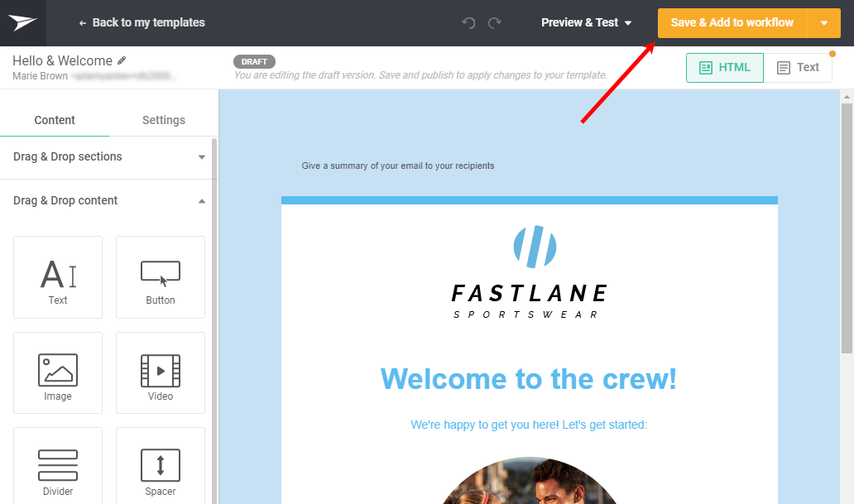Select the Video content block
This screenshot has width=854, height=504.
point(161,372)
